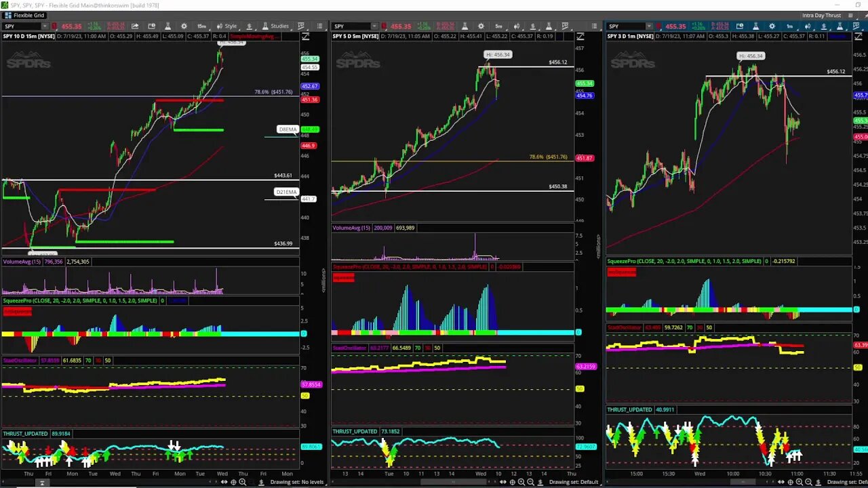Open chart settings gear in the 15m chart

(x=184, y=26)
